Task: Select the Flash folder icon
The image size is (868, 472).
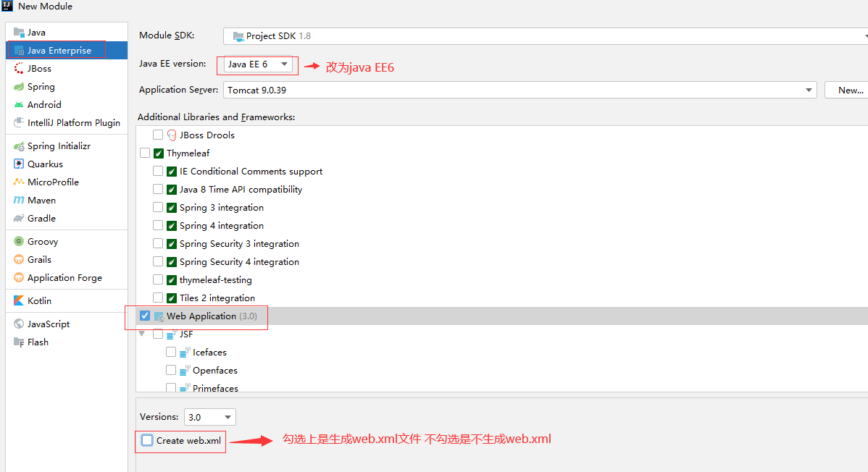Action: pos(19,342)
